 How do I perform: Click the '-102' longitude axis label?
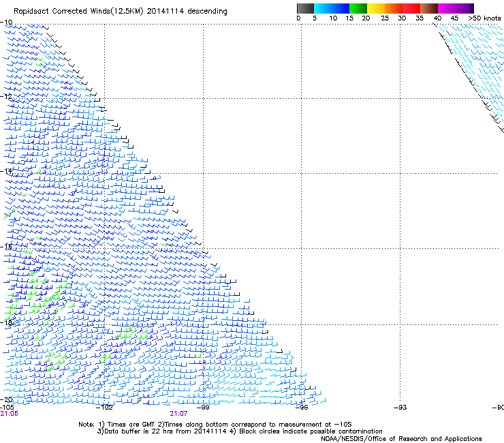tap(104, 408)
